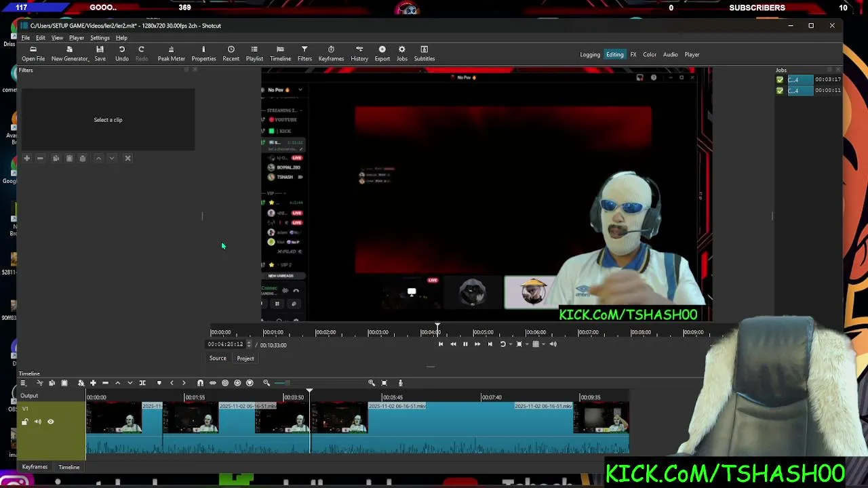Hide track V1 with the eye icon

click(x=50, y=422)
